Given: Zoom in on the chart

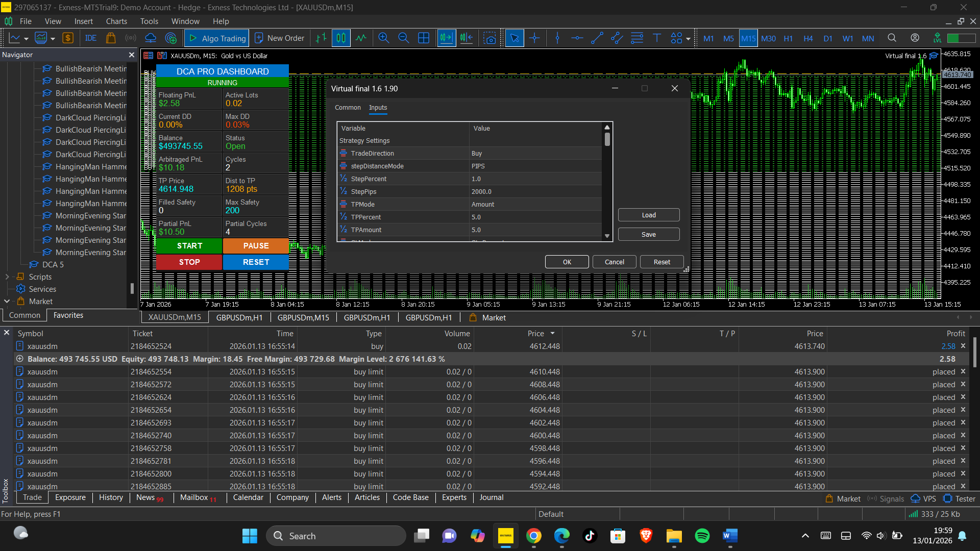Looking at the screenshot, I should coord(384,38).
